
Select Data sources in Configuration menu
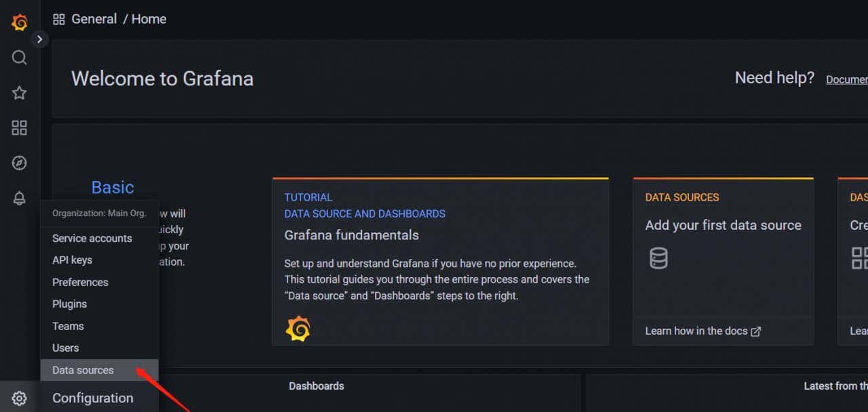click(83, 370)
